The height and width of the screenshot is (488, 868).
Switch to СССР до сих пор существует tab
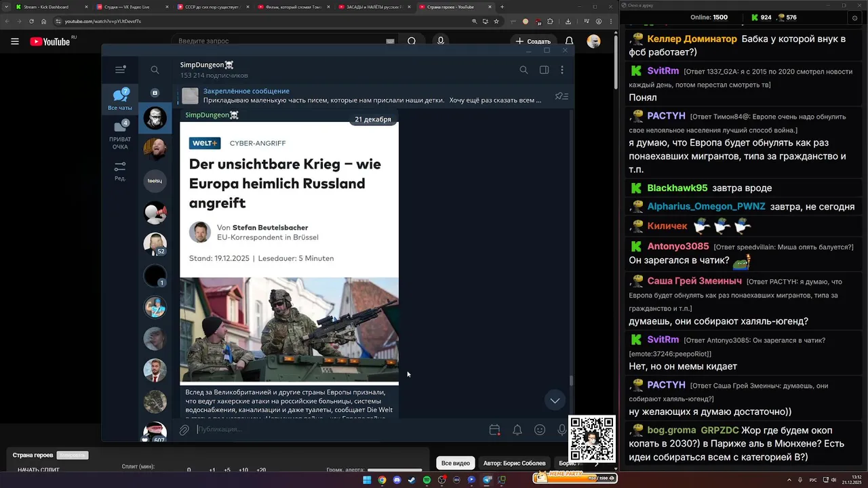pyautogui.click(x=213, y=7)
